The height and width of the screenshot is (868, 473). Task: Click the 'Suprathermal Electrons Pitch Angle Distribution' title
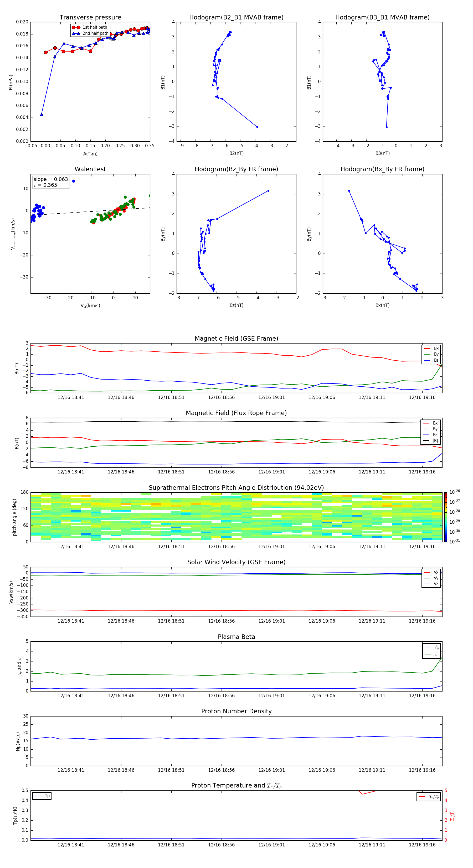tap(236, 488)
